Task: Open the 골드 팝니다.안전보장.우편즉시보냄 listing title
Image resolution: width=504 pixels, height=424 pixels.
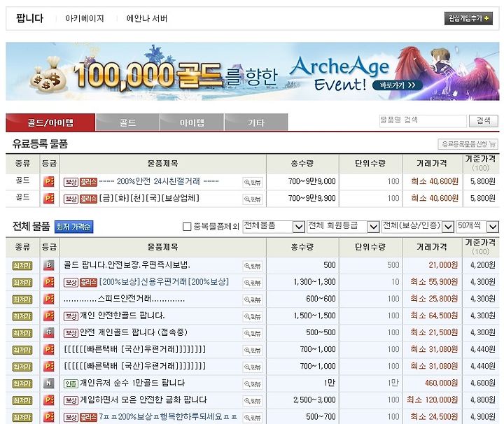Action: pyautogui.click(x=127, y=265)
